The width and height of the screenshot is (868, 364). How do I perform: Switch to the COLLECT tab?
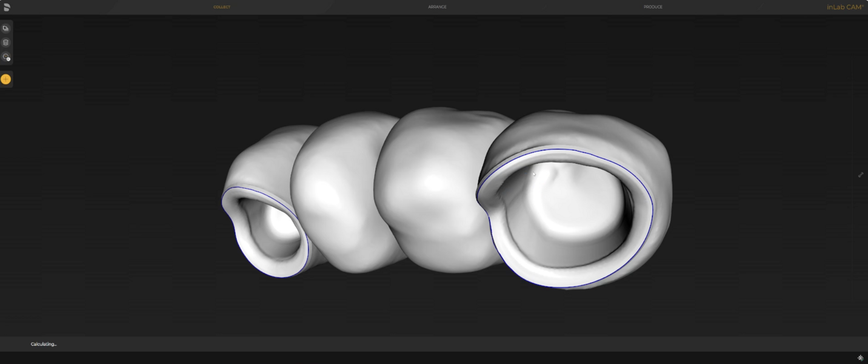click(222, 7)
